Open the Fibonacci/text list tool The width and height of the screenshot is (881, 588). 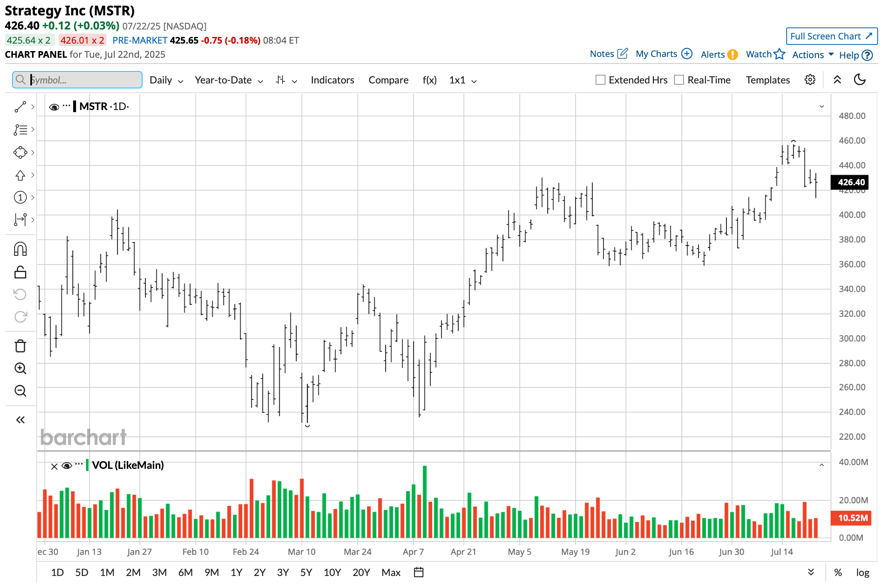[x=20, y=130]
